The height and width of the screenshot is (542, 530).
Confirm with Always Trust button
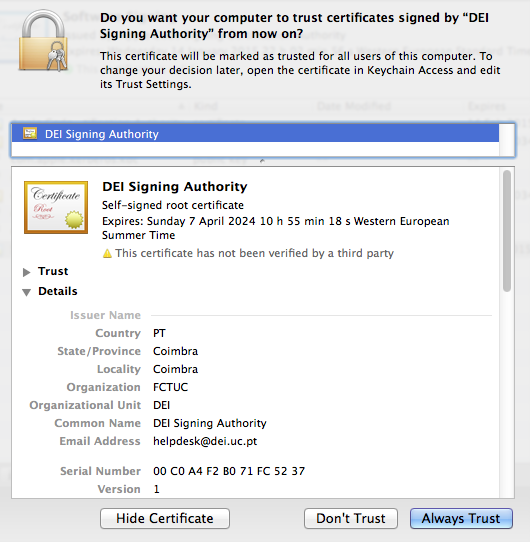pos(461,518)
